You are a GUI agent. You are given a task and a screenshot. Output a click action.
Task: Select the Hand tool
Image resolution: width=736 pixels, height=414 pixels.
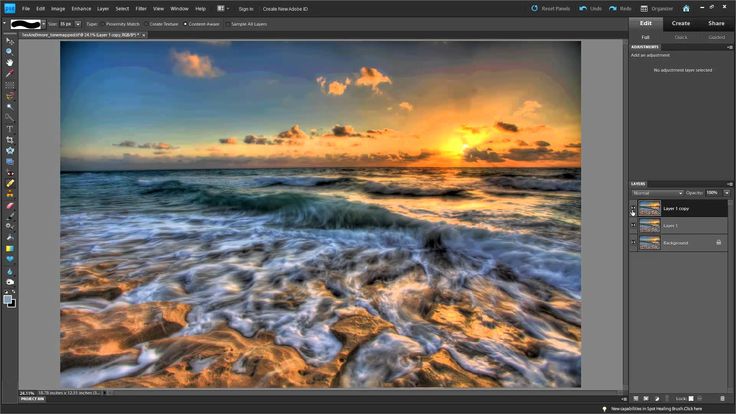9,62
